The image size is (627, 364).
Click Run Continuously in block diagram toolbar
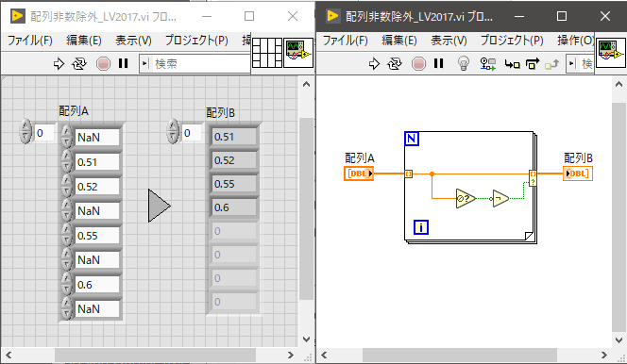tap(395, 63)
